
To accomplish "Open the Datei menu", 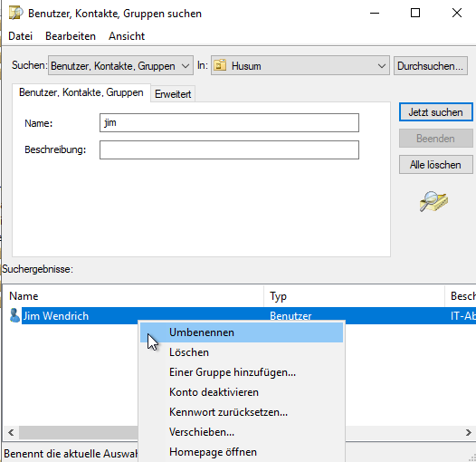I will [x=20, y=36].
